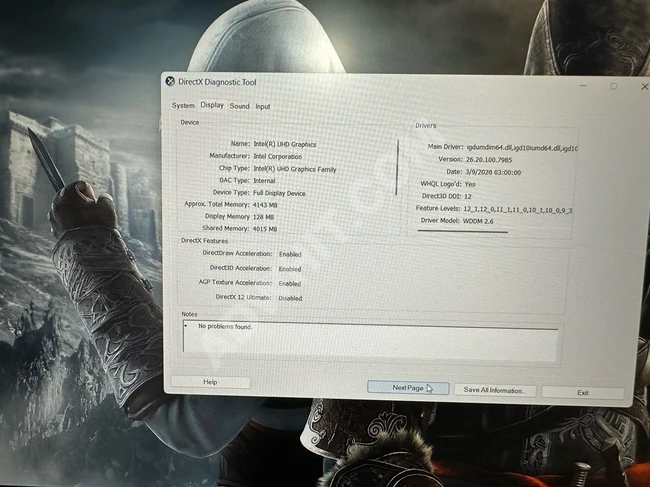Select the 'Intel(R) UHD Graphics' name value
The height and width of the screenshot is (487, 650).
285,144
